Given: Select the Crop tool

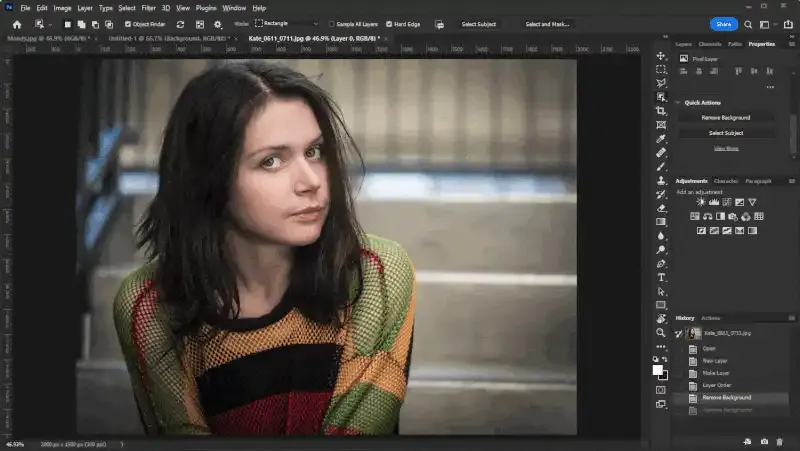Looking at the screenshot, I should tap(661, 111).
